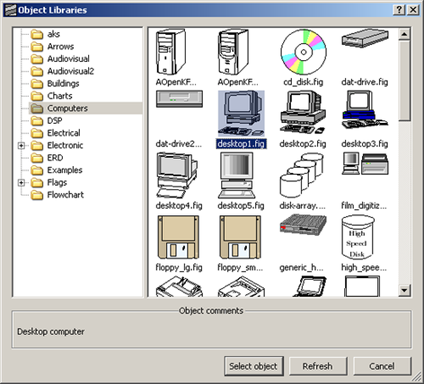Select the second AOpenKF tower thumbnail with darker panel

pos(233,52)
